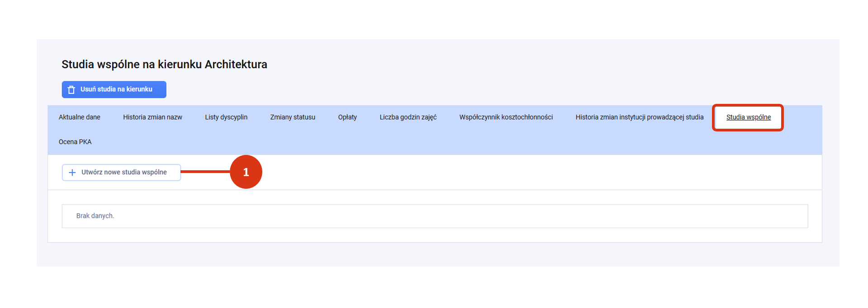Open 'Historia zmian instytucji prowadzącej studia' tab
868x308 pixels.
[640, 117]
